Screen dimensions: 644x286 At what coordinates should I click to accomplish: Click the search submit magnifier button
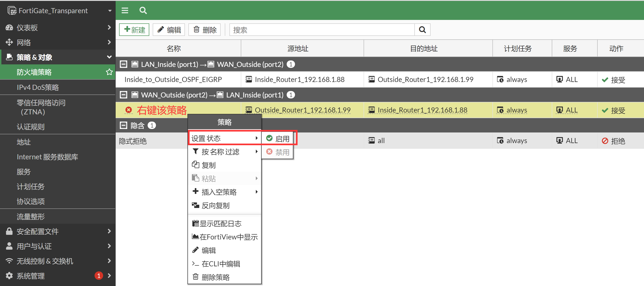422,30
